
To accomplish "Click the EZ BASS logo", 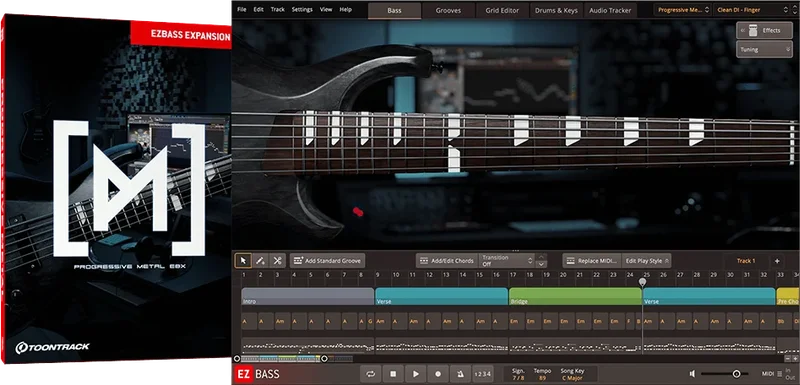I will tap(257, 374).
